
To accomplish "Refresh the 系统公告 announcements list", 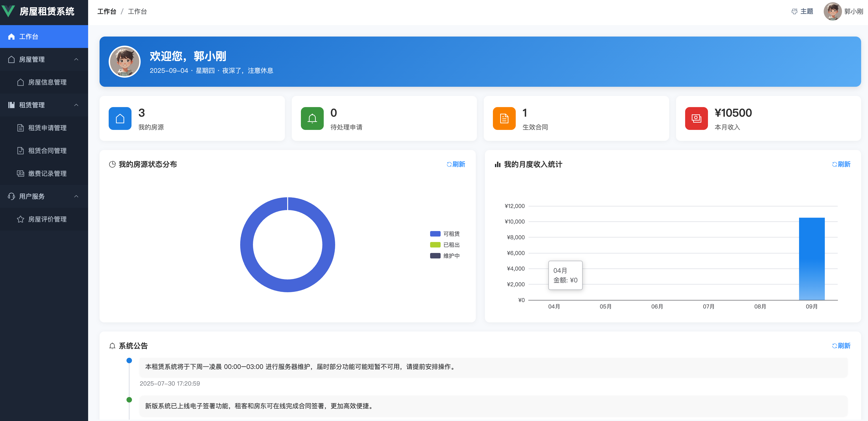I will 841,346.
